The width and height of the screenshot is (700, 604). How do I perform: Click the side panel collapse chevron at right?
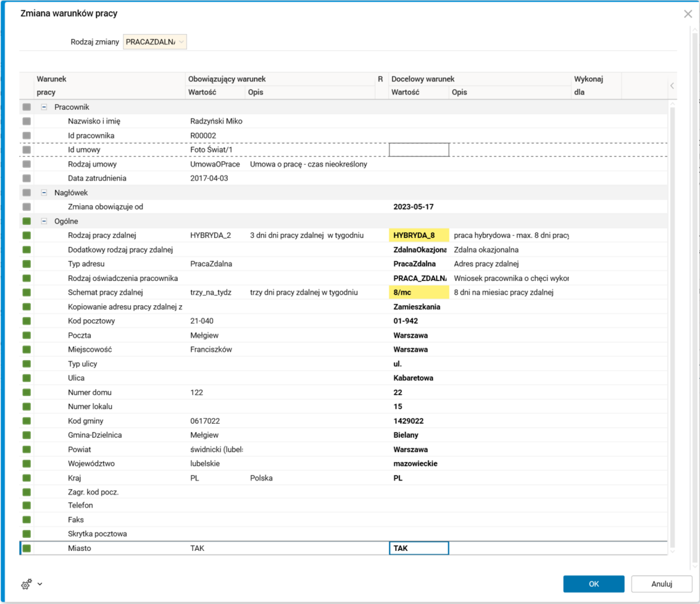672,86
